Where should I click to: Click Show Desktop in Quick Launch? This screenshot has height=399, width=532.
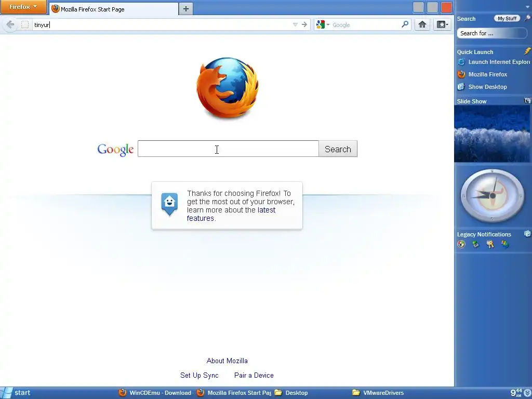pos(487,87)
